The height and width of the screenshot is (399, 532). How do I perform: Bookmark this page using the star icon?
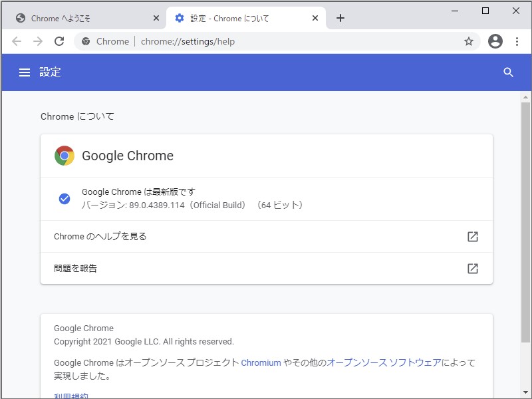click(469, 41)
